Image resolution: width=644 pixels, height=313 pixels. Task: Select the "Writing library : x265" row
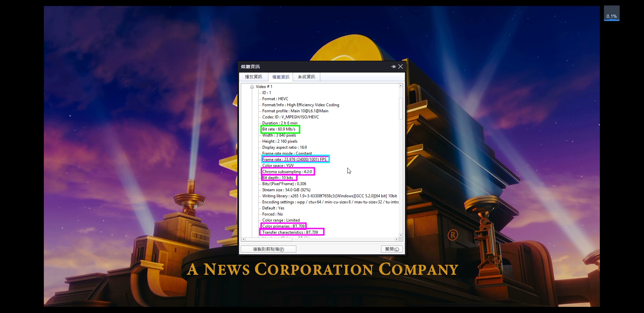pyautogui.click(x=329, y=196)
